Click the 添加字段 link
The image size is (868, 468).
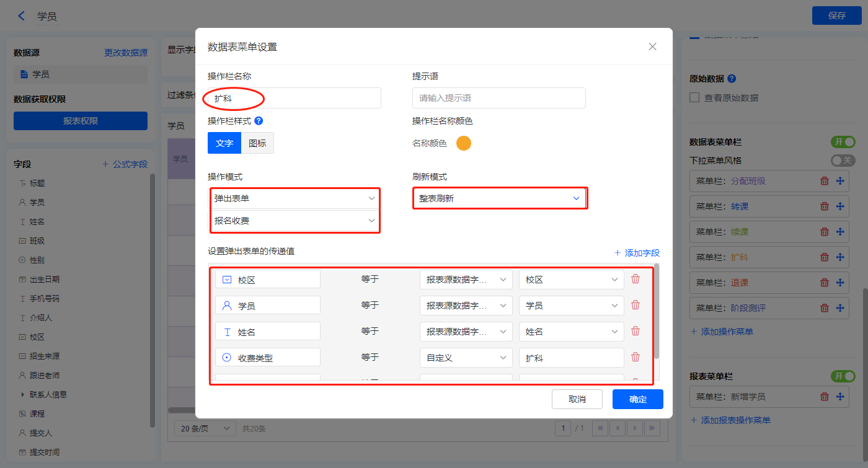[x=637, y=253]
